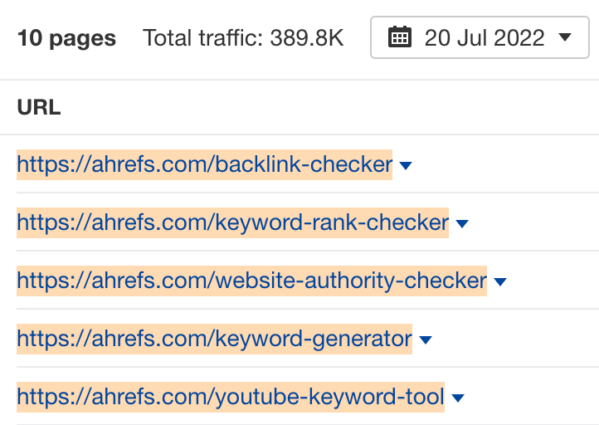
Task: Open the 20 Jul 2022 date dropdown arrow
Action: pyautogui.click(x=565, y=37)
